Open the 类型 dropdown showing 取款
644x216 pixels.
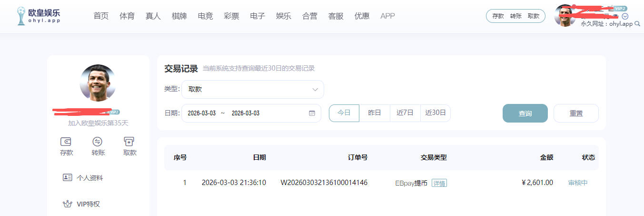(252, 89)
